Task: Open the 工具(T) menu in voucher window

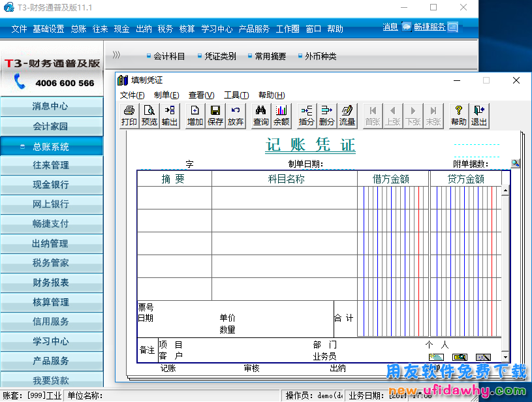Action: [x=236, y=95]
